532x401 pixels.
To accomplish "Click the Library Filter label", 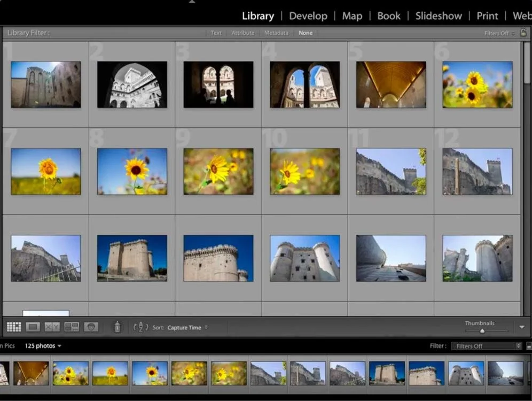I will click(x=28, y=33).
